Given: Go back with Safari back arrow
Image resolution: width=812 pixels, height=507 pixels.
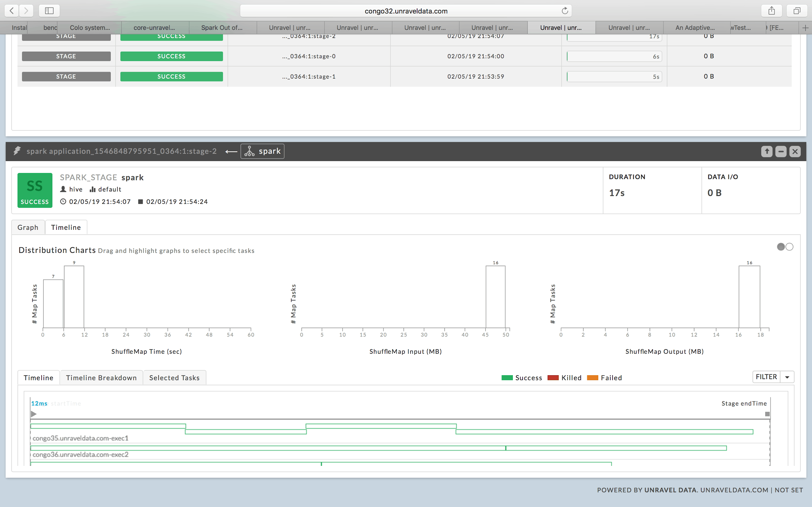Looking at the screenshot, I should pyautogui.click(x=12, y=11).
